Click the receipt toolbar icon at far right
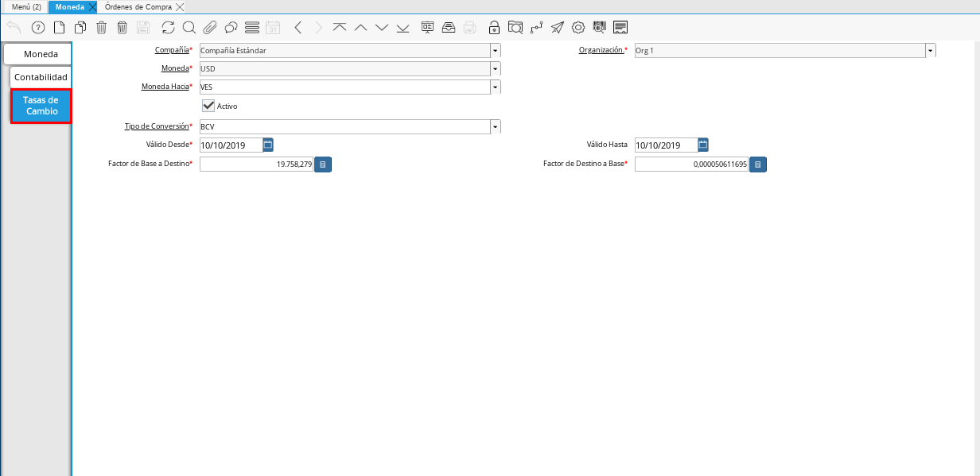Image resolution: width=980 pixels, height=476 pixels. click(620, 27)
